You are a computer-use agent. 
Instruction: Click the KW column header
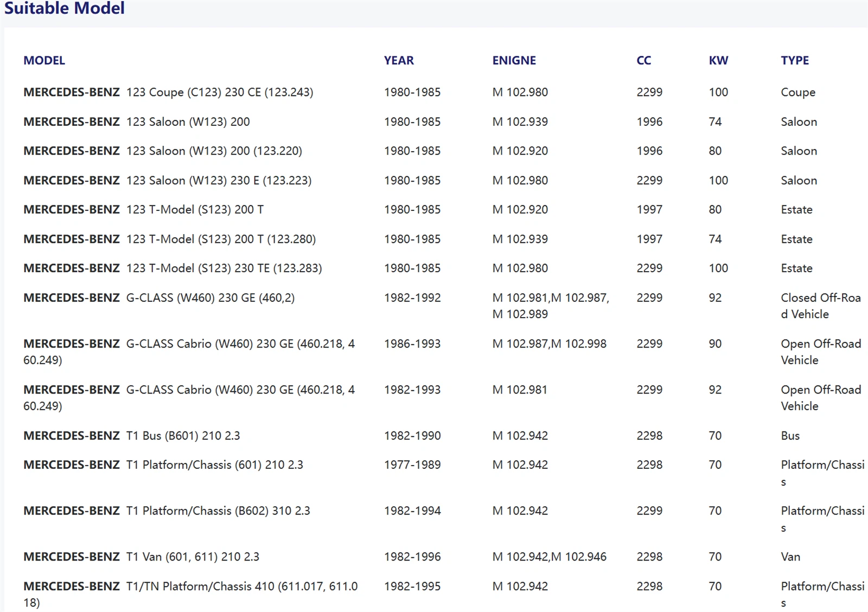tap(718, 61)
